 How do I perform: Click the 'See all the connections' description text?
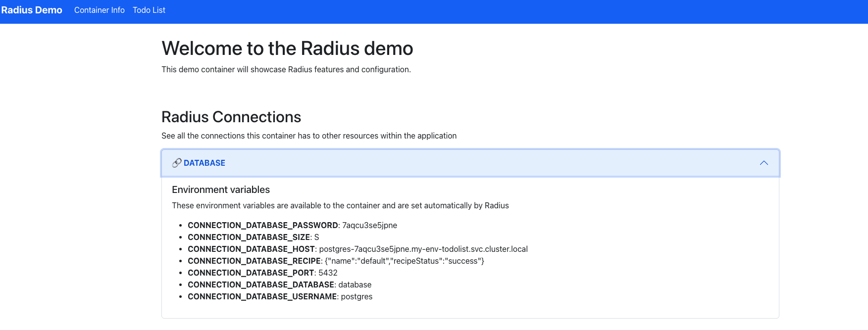(x=308, y=136)
